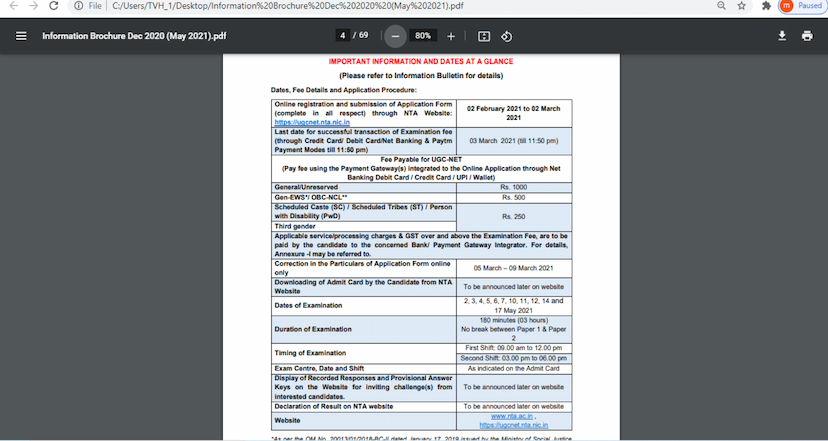
Task: Open the Paused profile button
Action: pos(800,6)
